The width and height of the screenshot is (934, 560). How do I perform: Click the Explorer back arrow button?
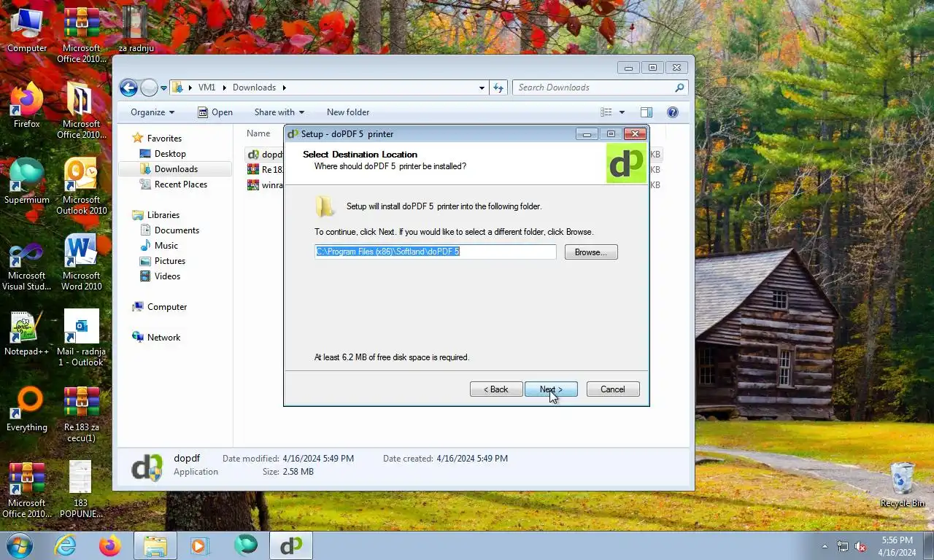click(128, 88)
